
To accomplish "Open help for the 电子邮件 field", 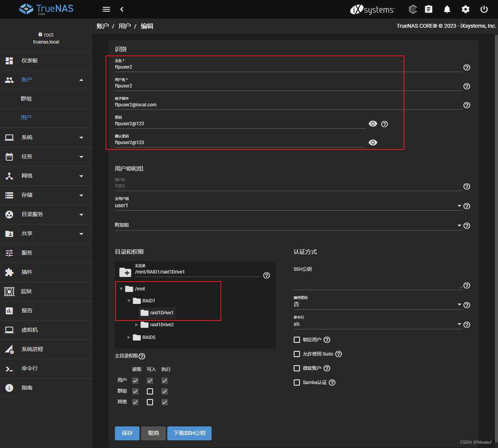I will tap(467, 105).
